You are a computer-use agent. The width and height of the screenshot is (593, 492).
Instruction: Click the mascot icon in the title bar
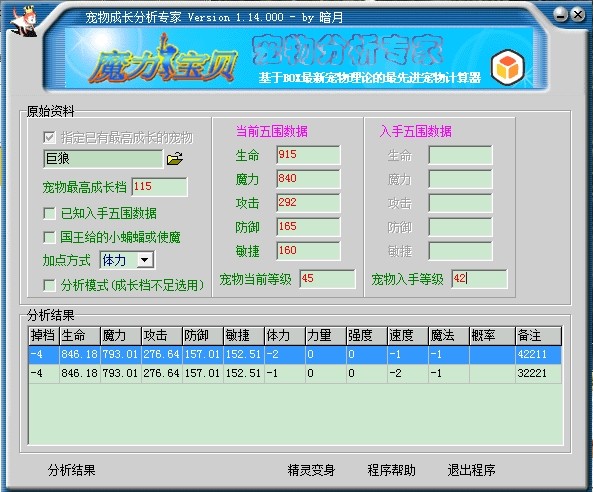pos(24,22)
